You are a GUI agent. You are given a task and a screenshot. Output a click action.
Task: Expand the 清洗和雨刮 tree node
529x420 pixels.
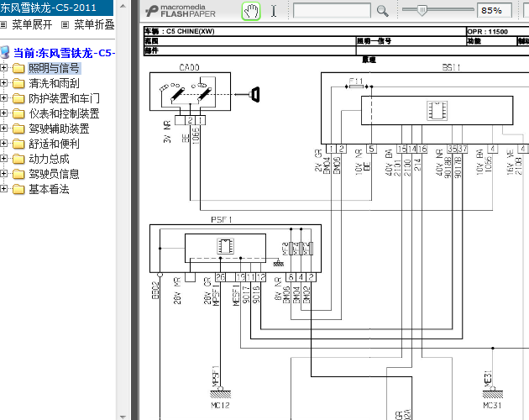point(3,82)
